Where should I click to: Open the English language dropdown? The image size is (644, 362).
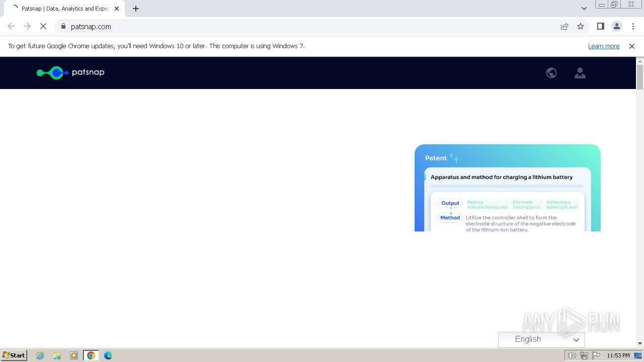tap(541, 339)
